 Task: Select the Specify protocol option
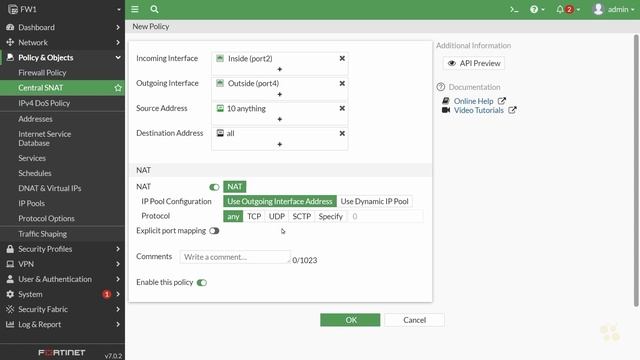(331, 216)
